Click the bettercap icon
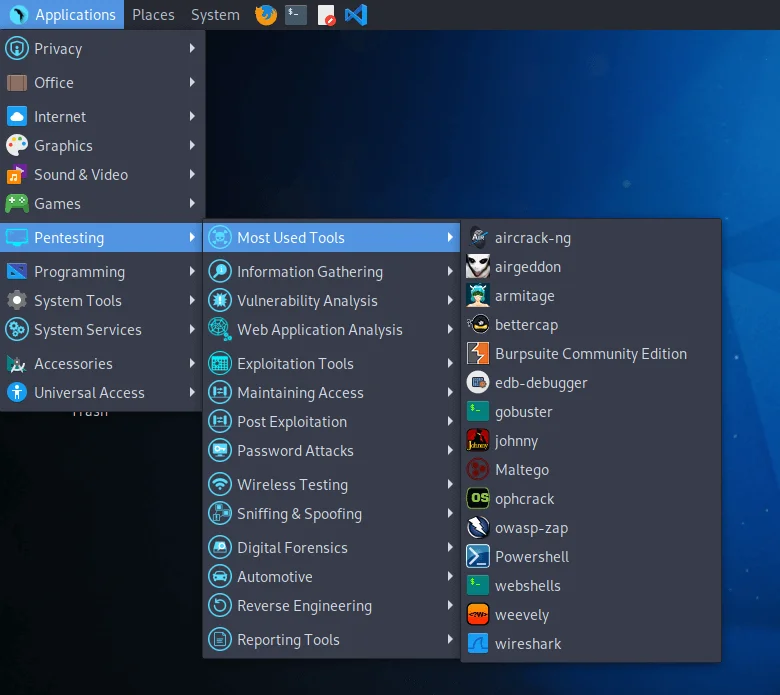The width and height of the screenshot is (780, 695). pos(478,325)
